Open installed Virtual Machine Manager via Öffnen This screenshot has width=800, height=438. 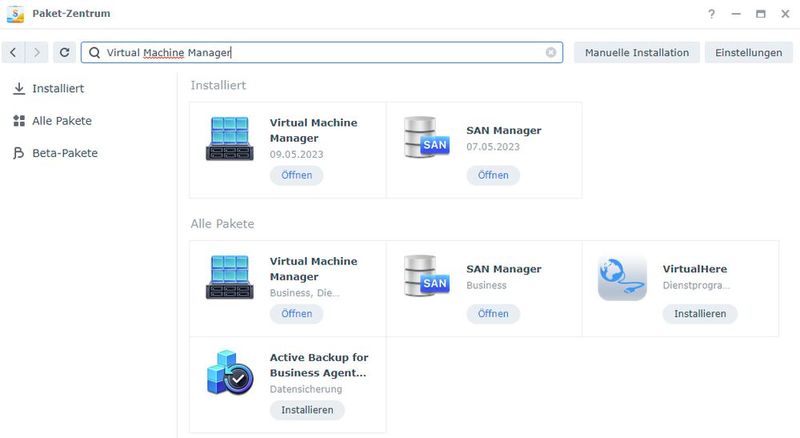[296, 175]
